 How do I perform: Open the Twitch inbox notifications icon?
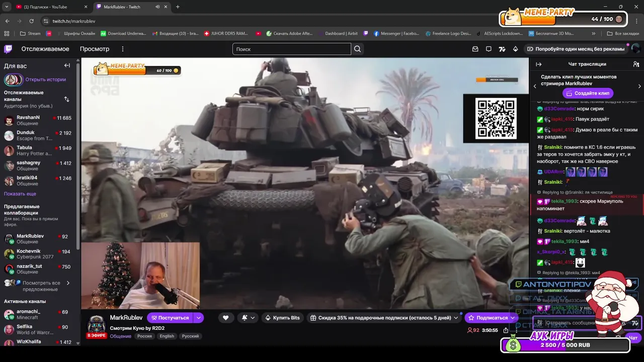click(x=475, y=49)
